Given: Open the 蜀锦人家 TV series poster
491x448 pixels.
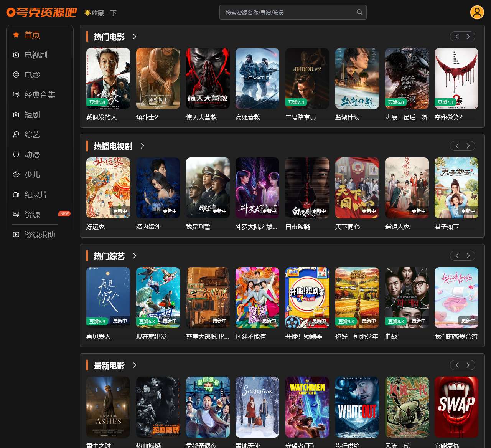Looking at the screenshot, I should [407, 188].
